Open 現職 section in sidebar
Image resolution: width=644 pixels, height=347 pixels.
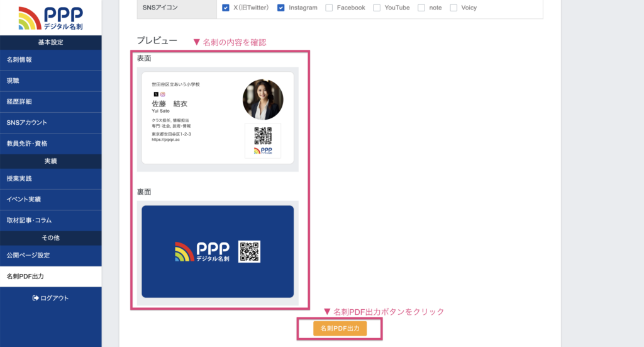click(51, 81)
